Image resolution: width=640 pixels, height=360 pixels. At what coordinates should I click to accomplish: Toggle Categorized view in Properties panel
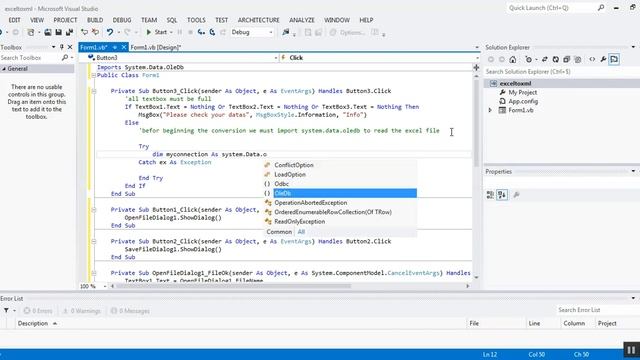point(490,195)
